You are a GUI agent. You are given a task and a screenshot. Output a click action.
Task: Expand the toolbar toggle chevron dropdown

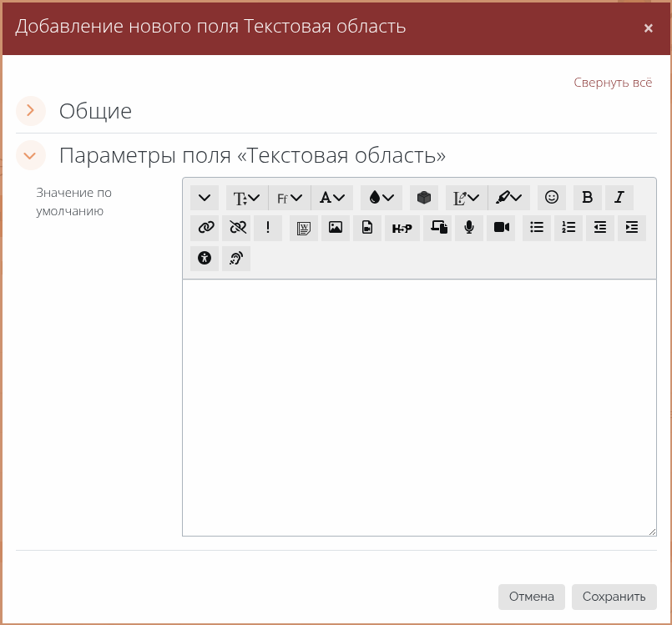tap(205, 198)
